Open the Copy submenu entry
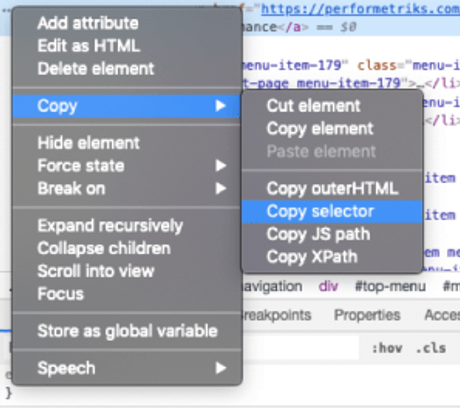Viewport: 460px width, 408px height. [127, 106]
